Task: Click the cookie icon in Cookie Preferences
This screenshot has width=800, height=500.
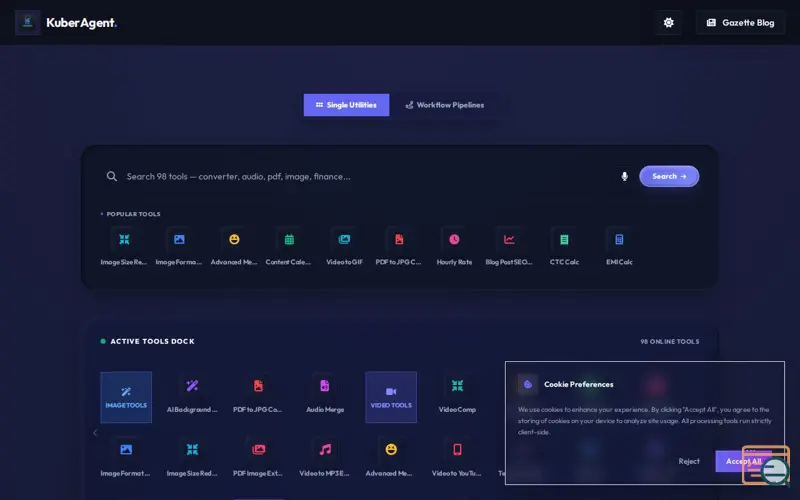Action: coord(528,384)
